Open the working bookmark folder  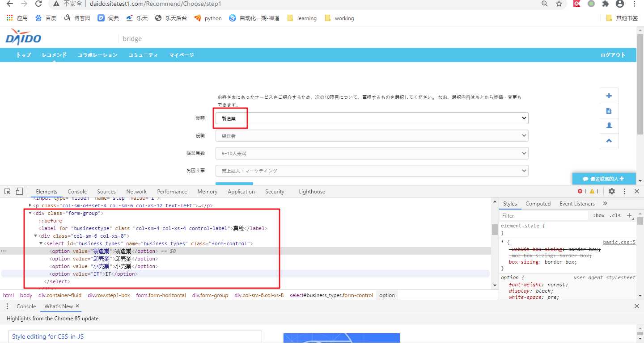pyautogui.click(x=339, y=18)
